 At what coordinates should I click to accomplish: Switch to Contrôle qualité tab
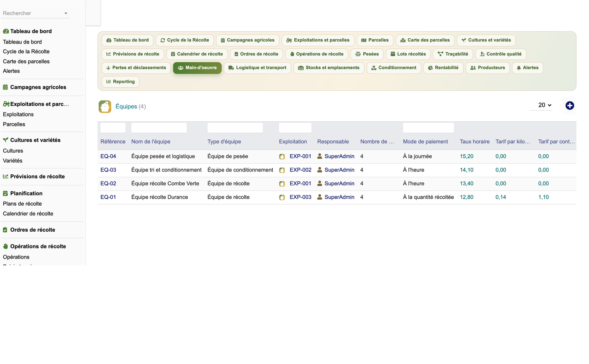tap(501, 54)
